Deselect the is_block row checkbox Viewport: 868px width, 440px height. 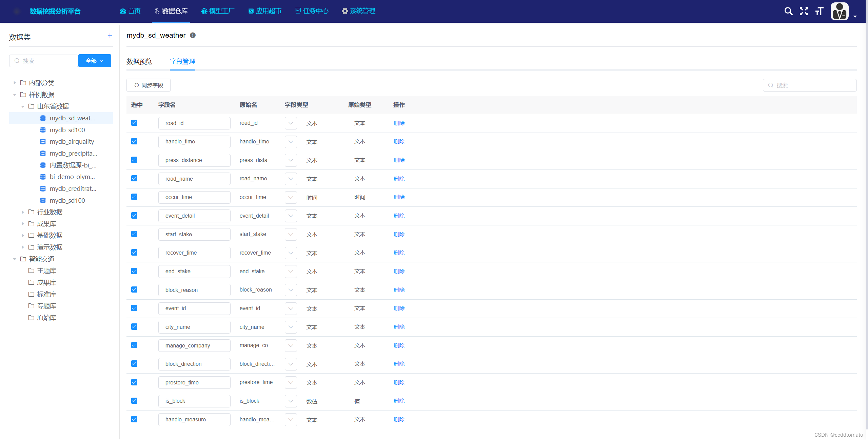[134, 401]
